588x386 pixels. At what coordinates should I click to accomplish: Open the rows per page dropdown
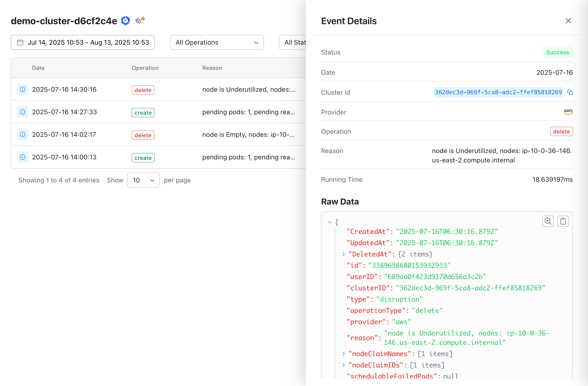[143, 180]
